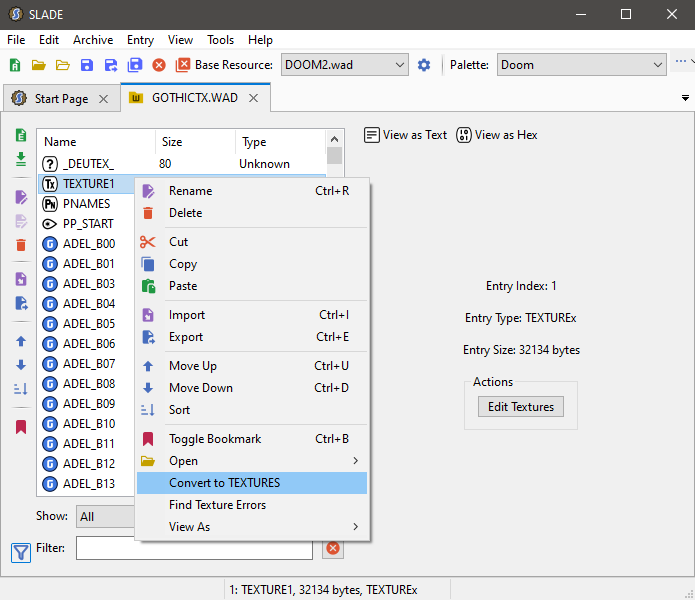Switch to the Start Page tab

(x=61, y=99)
